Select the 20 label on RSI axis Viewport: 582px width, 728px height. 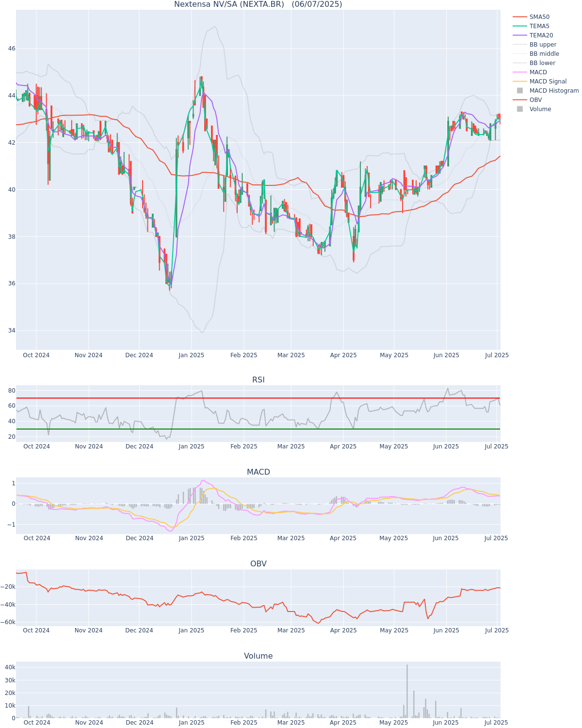pos(11,437)
